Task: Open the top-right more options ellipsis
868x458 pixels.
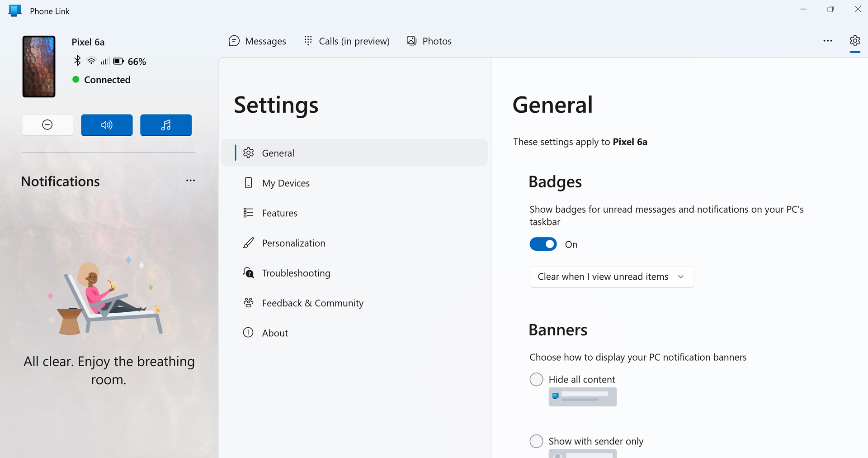Action: click(827, 41)
